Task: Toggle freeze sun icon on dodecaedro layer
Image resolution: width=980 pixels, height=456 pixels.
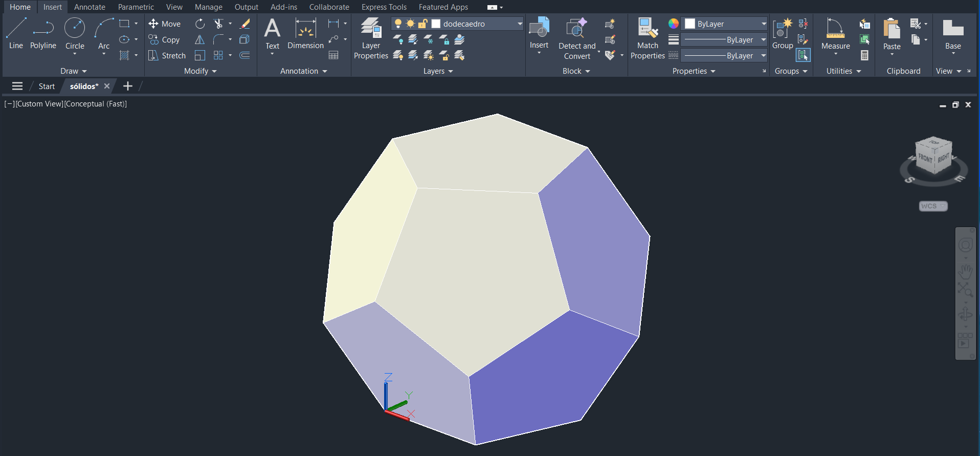Action: click(410, 24)
